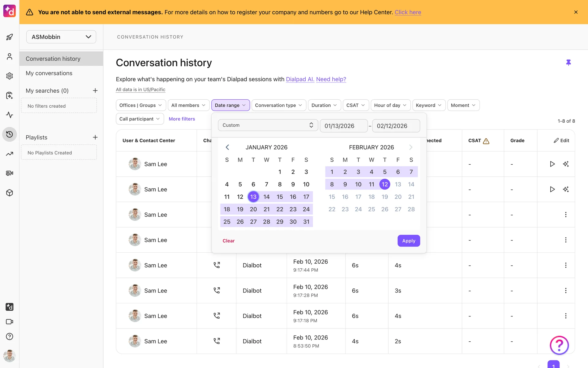The height and width of the screenshot is (368, 588).
Task: Add a new saved search with the plus icon
Action: 95,90
